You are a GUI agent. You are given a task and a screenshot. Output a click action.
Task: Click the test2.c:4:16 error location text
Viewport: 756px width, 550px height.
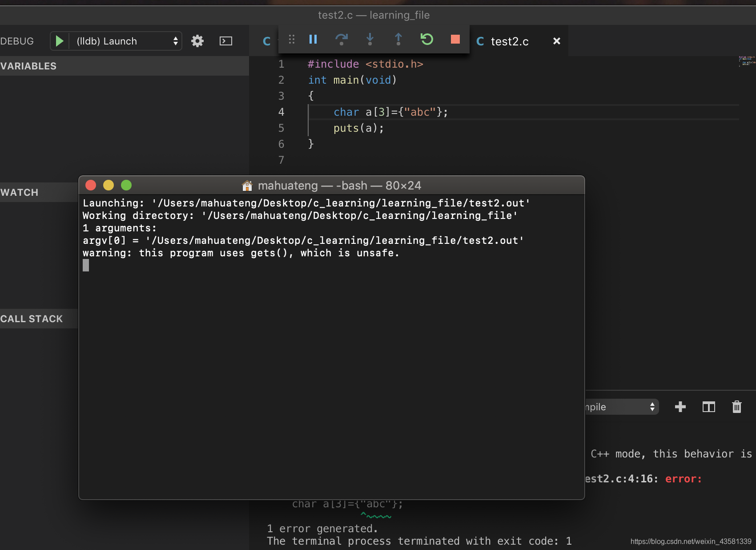click(x=621, y=479)
